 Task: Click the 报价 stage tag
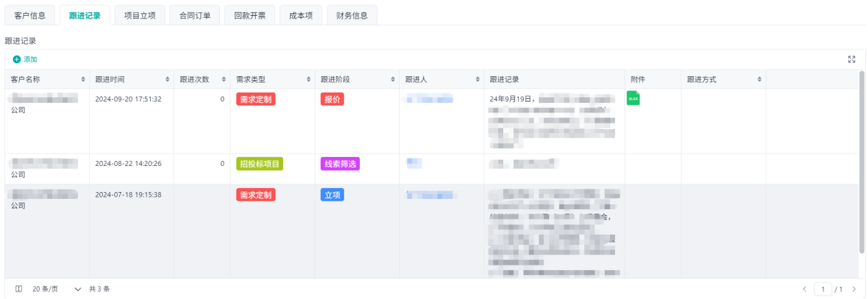(333, 99)
